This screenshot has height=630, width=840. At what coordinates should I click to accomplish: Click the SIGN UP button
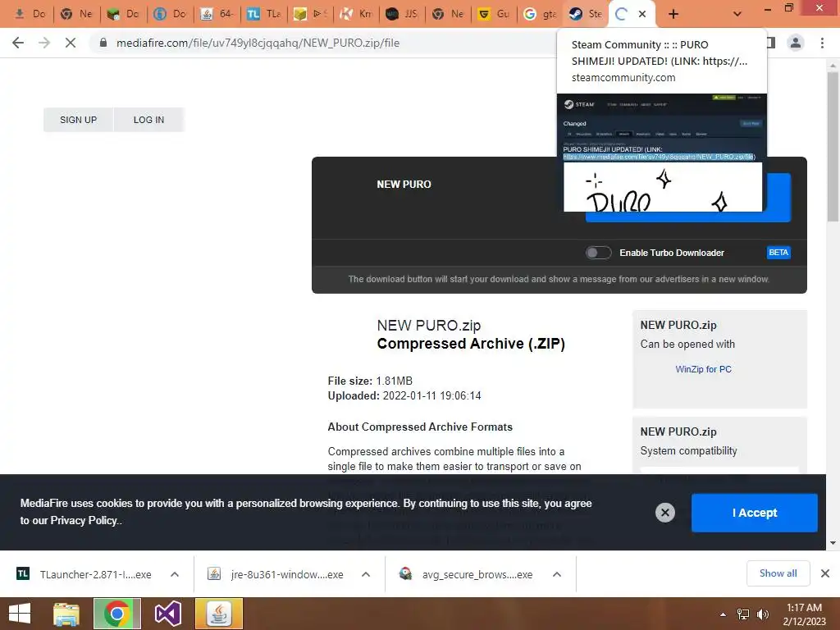click(x=78, y=120)
